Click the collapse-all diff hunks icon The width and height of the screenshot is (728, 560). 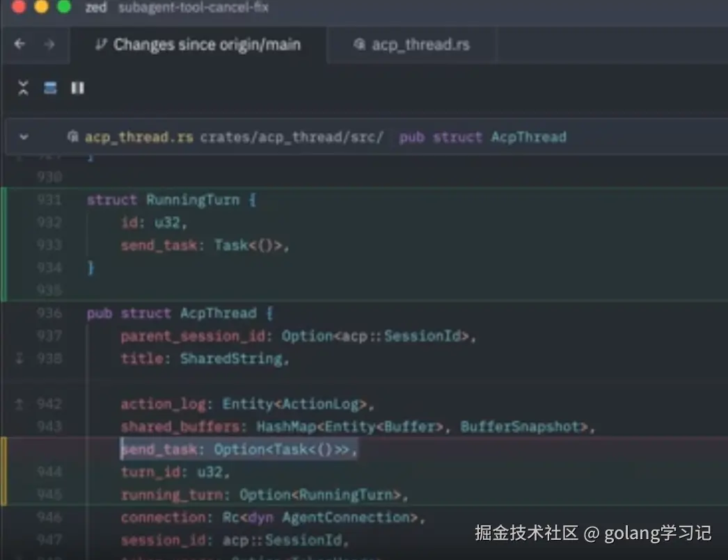(x=23, y=88)
